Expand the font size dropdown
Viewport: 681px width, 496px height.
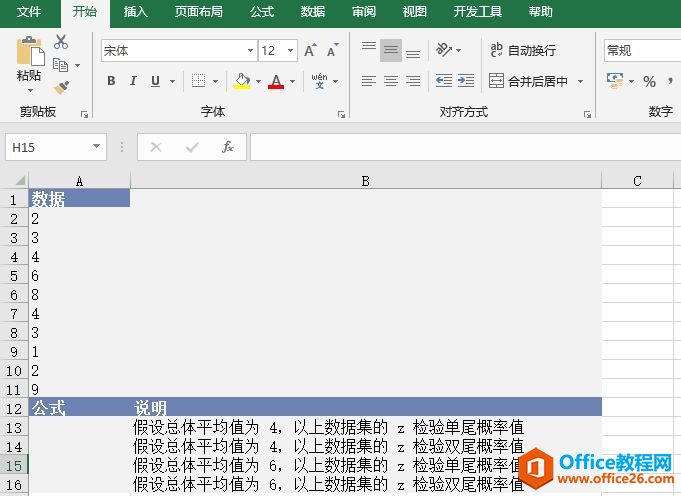291,50
